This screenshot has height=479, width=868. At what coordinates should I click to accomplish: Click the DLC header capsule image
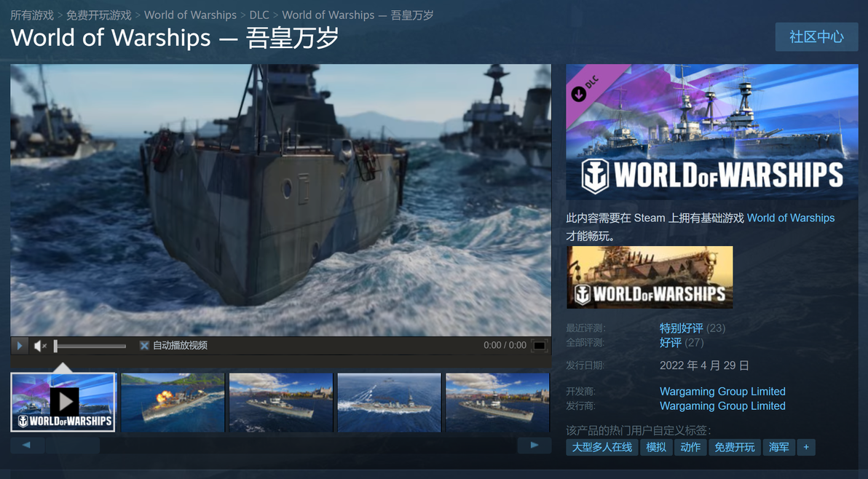712,132
